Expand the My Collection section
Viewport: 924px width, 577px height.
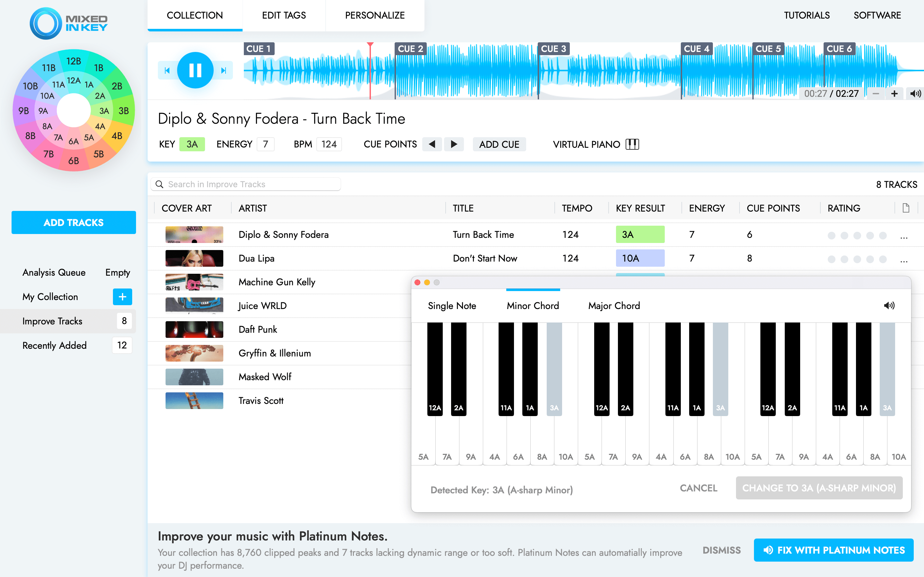click(x=123, y=297)
